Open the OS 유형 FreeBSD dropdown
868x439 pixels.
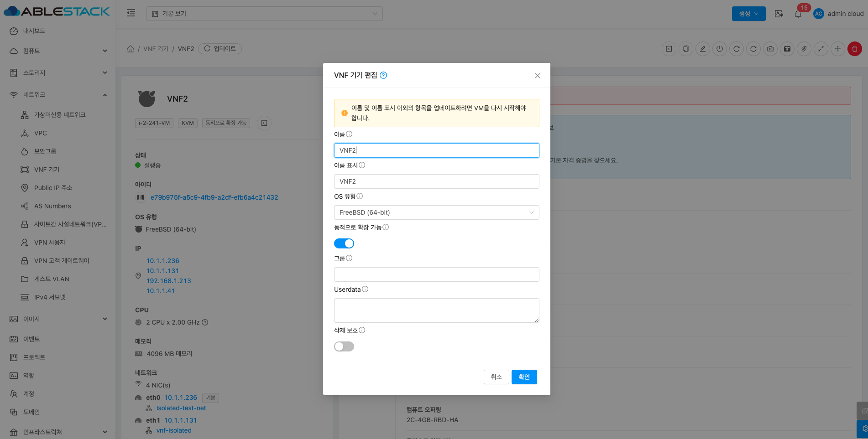[x=436, y=212]
